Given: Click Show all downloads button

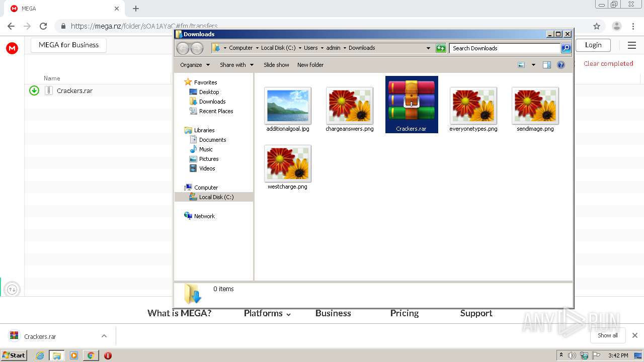Looking at the screenshot, I should click(608, 335).
